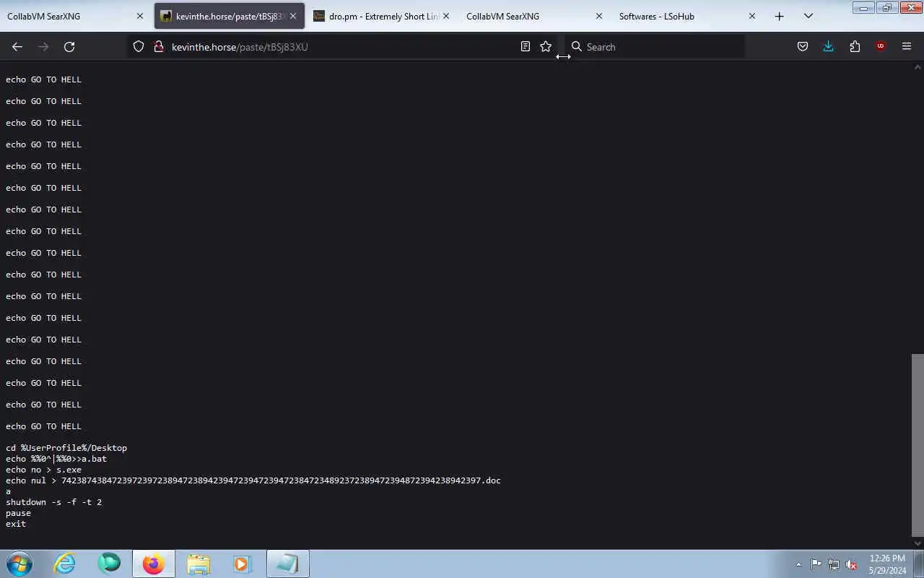Open uBlock Origin extension popup
The height and width of the screenshot is (578, 924).
(x=881, y=46)
